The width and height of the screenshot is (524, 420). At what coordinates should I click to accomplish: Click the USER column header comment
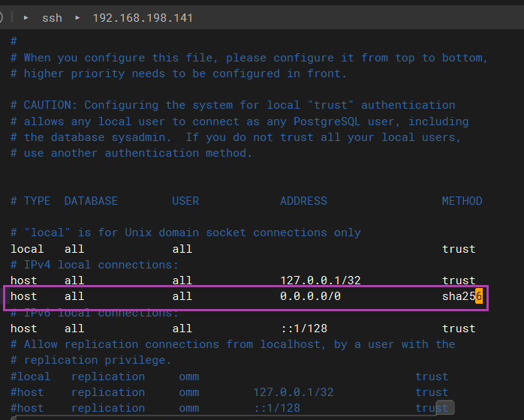(x=185, y=201)
